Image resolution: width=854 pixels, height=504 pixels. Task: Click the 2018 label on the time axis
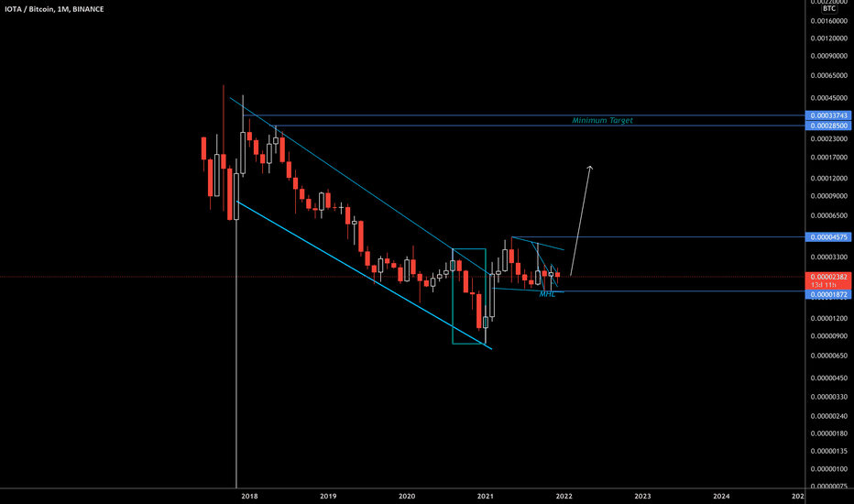[249, 497]
